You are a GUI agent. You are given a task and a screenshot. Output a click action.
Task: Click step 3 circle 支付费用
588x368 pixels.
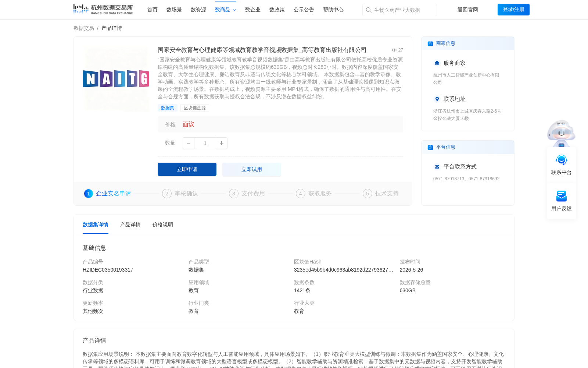234,194
